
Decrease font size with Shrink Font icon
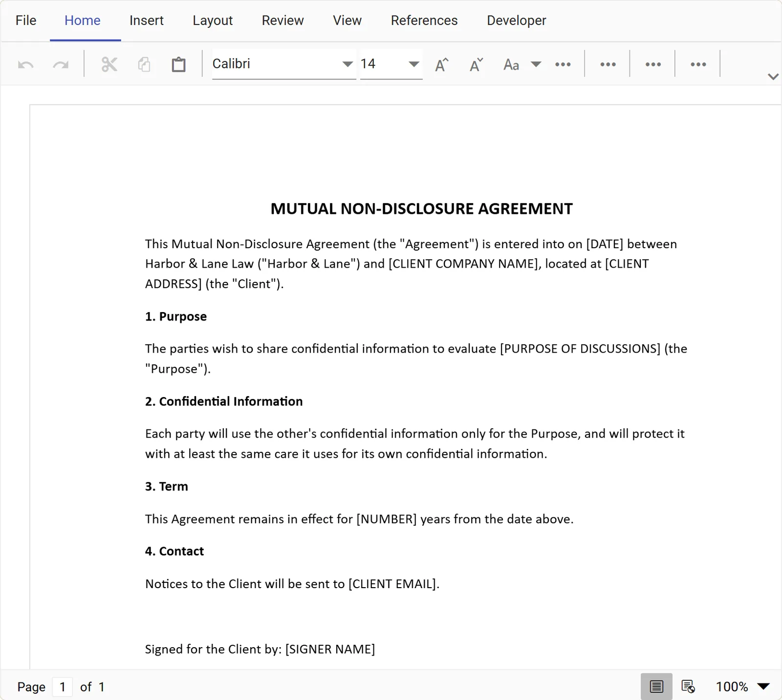[477, 64]
